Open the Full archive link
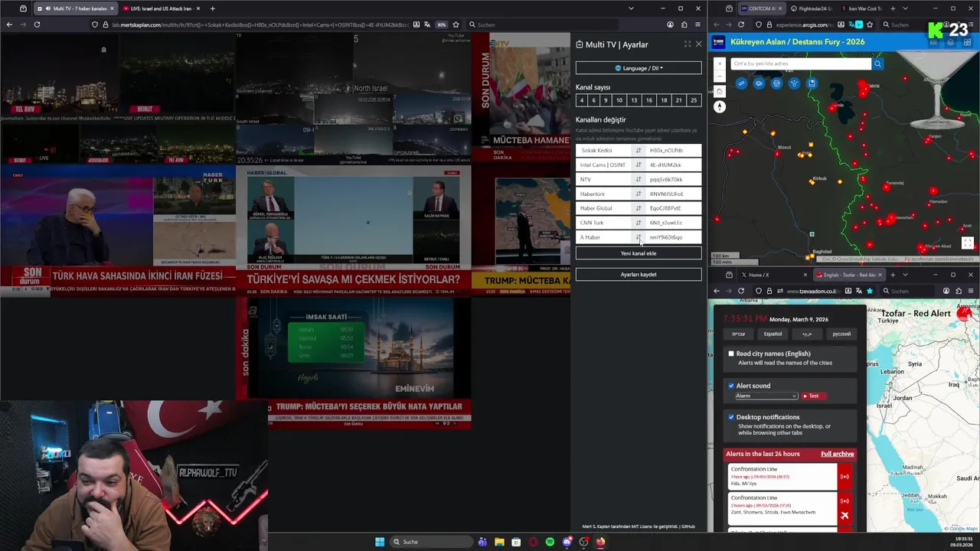The width and height of the screenshot is (980, 551). click(x=837, y=454)
